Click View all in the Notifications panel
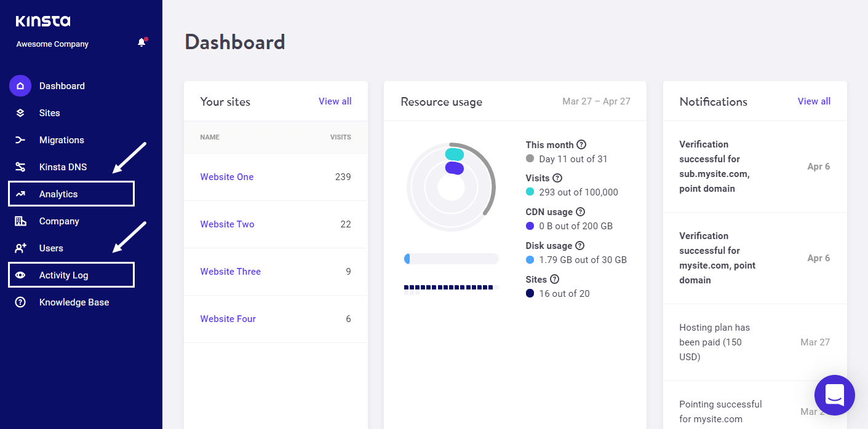 (x=813, y=101)
